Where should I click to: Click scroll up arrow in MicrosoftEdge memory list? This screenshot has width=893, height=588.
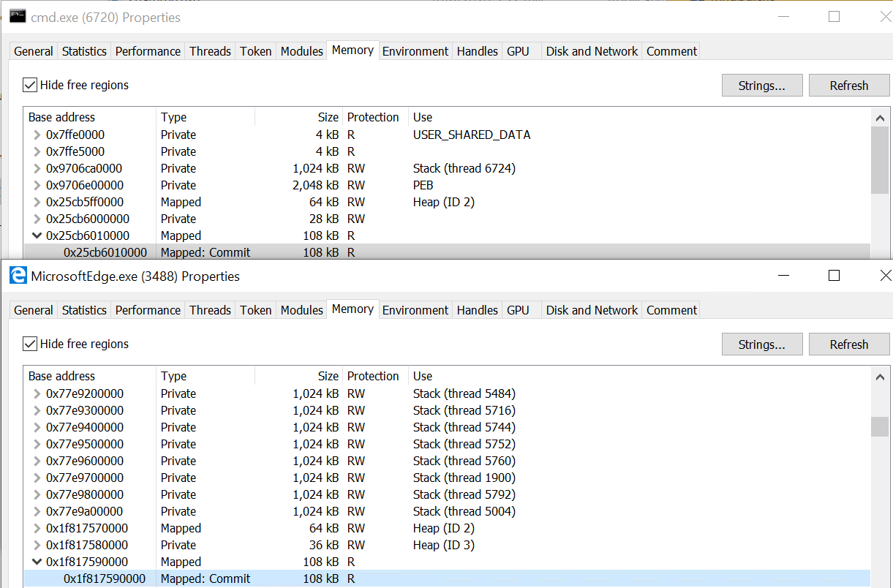click(880, 377)
